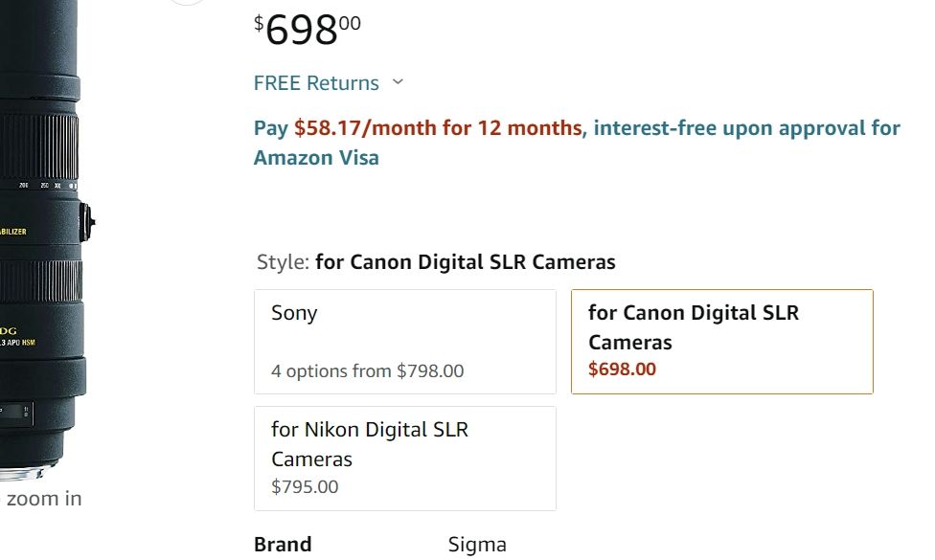This screenshot has width=935, height=560.
Task: Click the Amazon Visa link text
Action: (316, 158)
